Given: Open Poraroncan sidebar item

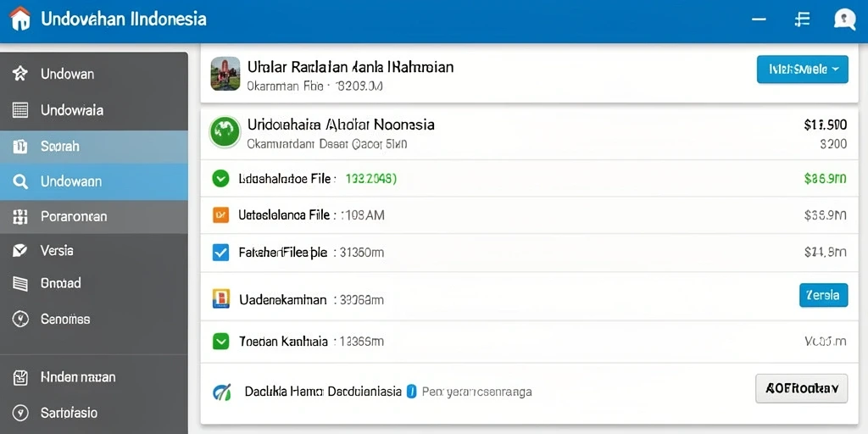Looking at the screenshot, I should [94, 216].
